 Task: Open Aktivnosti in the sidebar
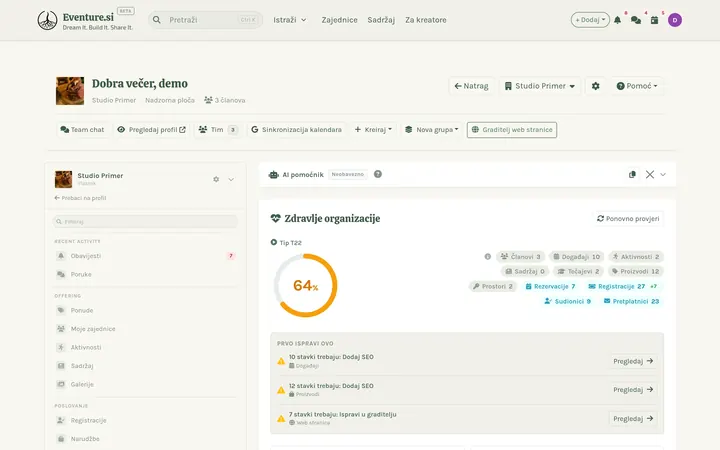[146, 347]
